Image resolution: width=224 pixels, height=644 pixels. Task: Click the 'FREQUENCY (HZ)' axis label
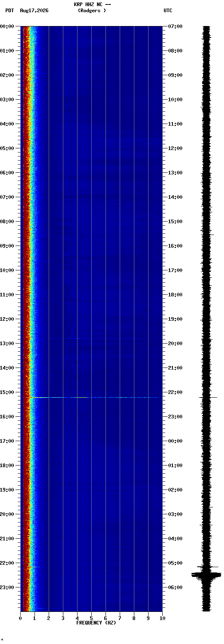[x=96, y=622]
